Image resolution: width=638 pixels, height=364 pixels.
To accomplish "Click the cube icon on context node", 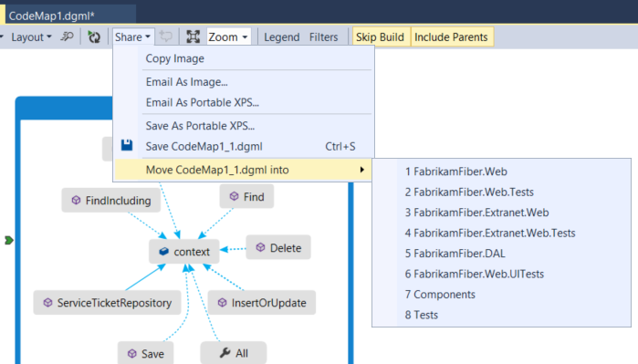I will click(x=163, y=252).
